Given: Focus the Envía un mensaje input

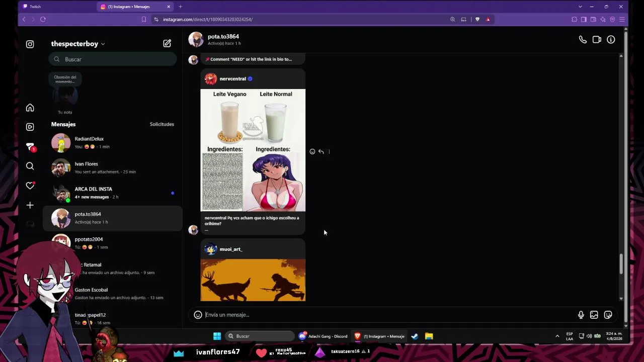Looking at the screenshot, I should 387,315.
